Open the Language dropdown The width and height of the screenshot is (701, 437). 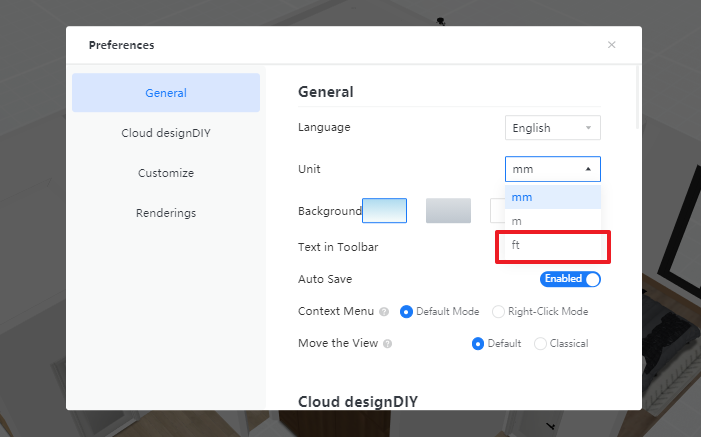(553, 128)
